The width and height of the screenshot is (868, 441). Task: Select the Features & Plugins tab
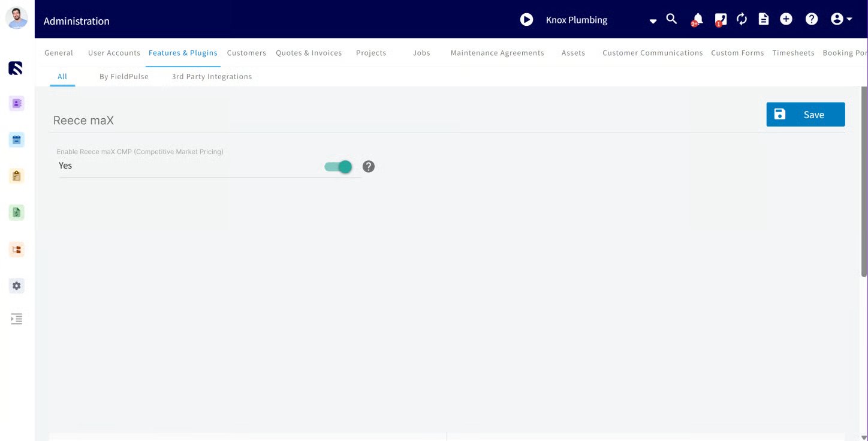(x=183, y=53)
